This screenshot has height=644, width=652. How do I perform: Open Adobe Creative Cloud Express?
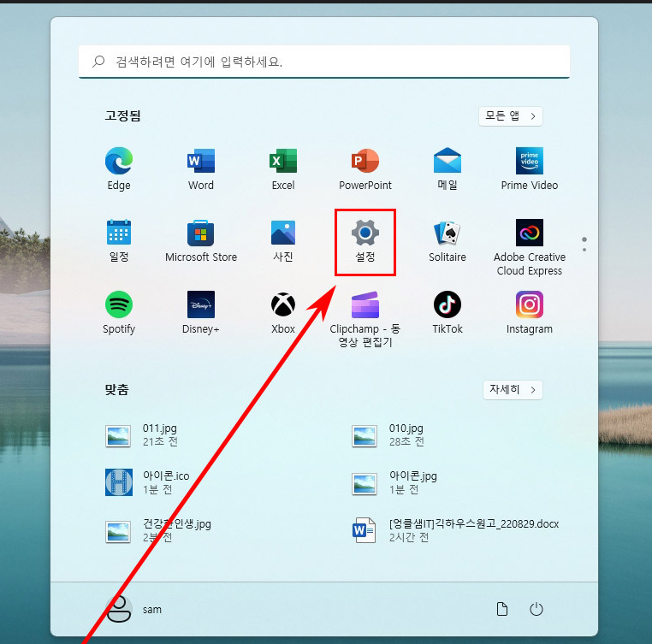[530, 247]
